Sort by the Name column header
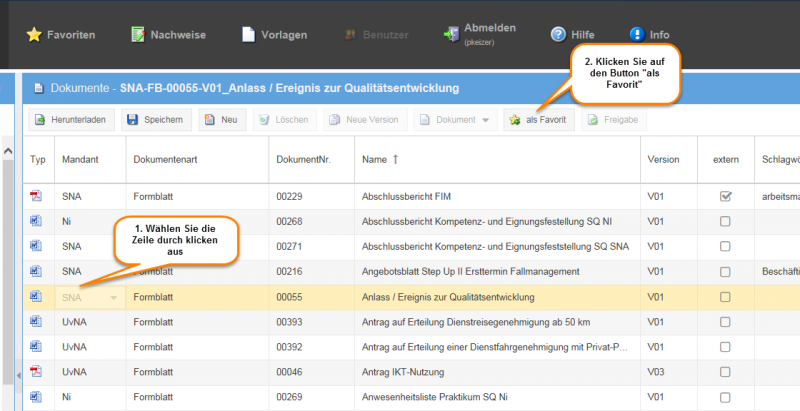The width and height of the screenshot is (800, 411). click(x=380, y=160)
